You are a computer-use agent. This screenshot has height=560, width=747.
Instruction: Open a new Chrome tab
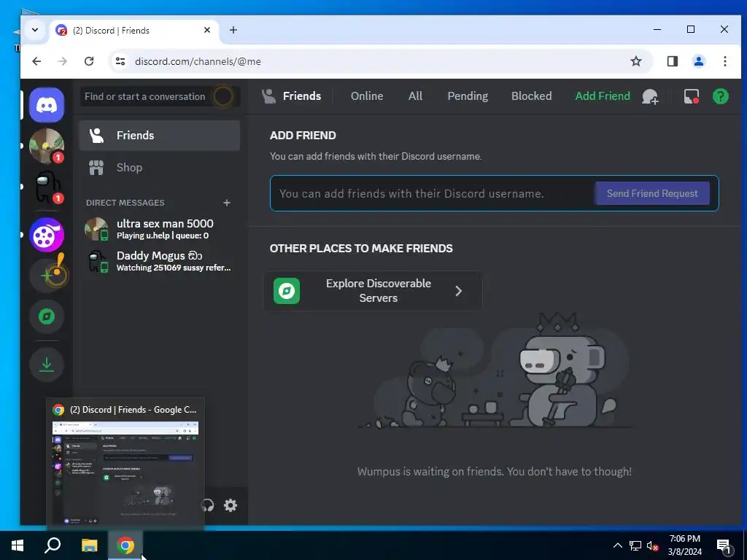point(233,30)
